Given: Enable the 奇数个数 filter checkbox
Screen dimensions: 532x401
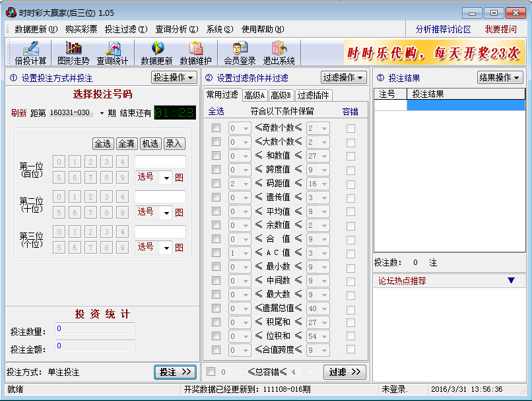Looking at the screenshot, I should tap(216, 128).
